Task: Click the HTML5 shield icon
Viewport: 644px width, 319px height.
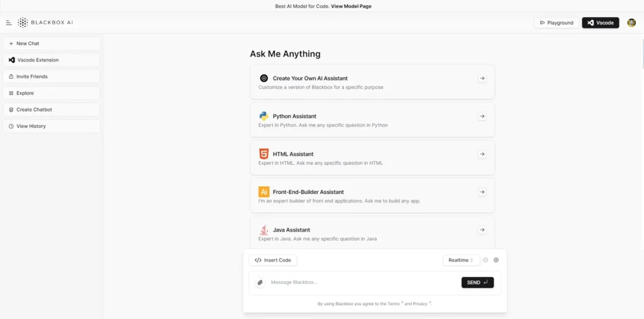Action: tap(264, 154)
